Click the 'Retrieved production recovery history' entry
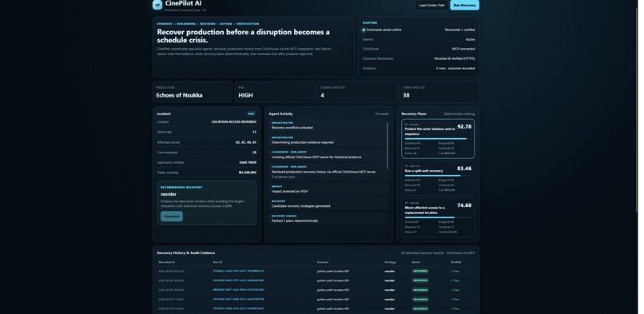 point(328,172)
